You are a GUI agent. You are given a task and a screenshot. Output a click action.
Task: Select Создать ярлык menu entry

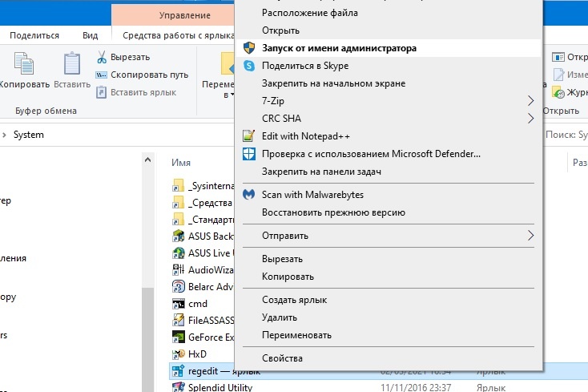pyautogui.click(x=389, y=300)
